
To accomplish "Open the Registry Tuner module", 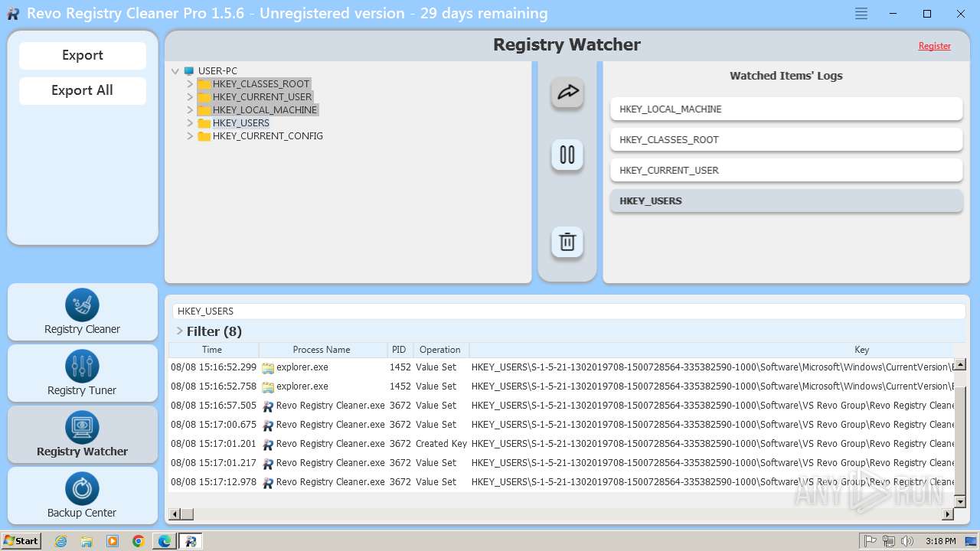I will (x=83, y=373).
